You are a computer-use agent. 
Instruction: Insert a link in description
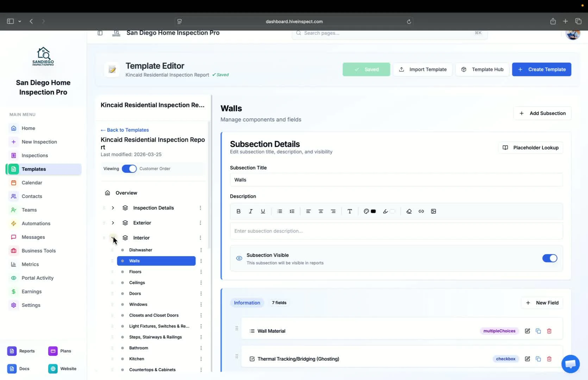(421, 211)
